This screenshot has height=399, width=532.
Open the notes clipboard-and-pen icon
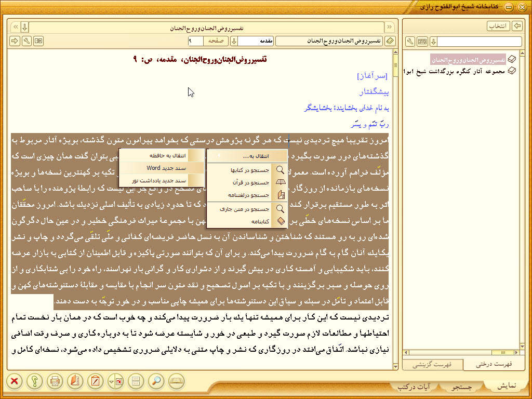96,381
